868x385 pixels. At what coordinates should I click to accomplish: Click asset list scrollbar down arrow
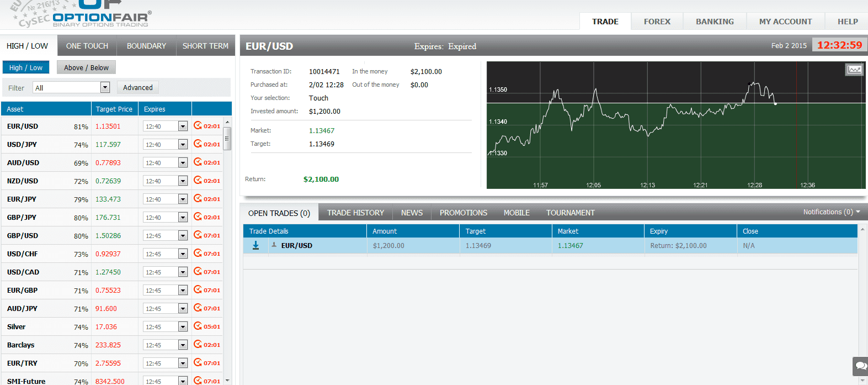pyautogui.click(x=227, y=381)
